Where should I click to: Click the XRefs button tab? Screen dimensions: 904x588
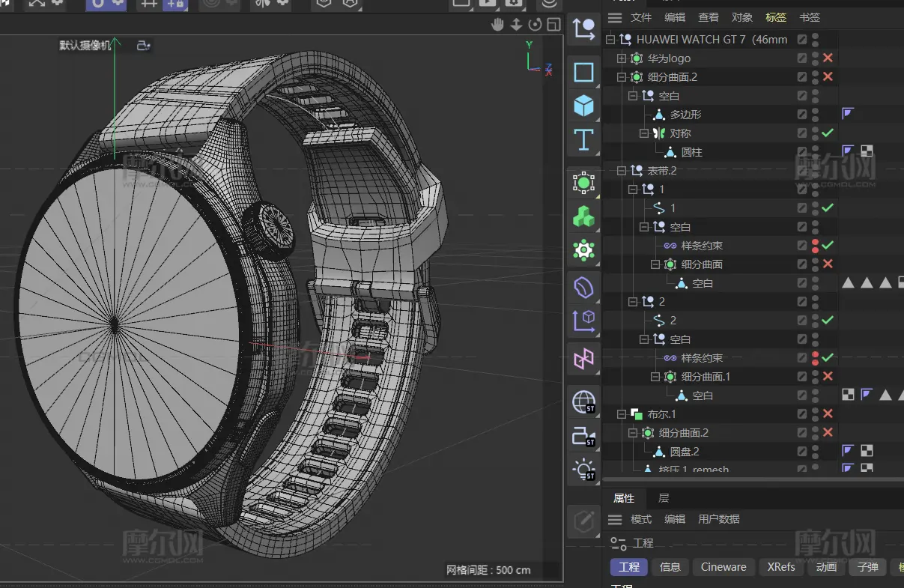(781, 567)
